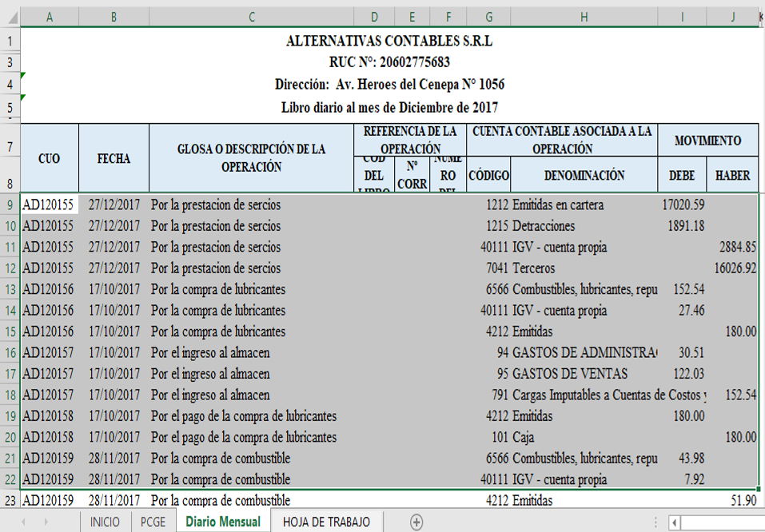The width and height of the screenshot is (765, 532).
Task: Select column C header
Action: point(251,17)
